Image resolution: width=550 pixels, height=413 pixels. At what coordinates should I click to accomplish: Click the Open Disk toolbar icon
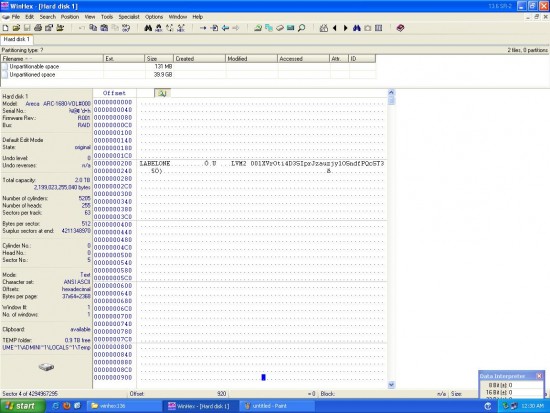point(258,28)
